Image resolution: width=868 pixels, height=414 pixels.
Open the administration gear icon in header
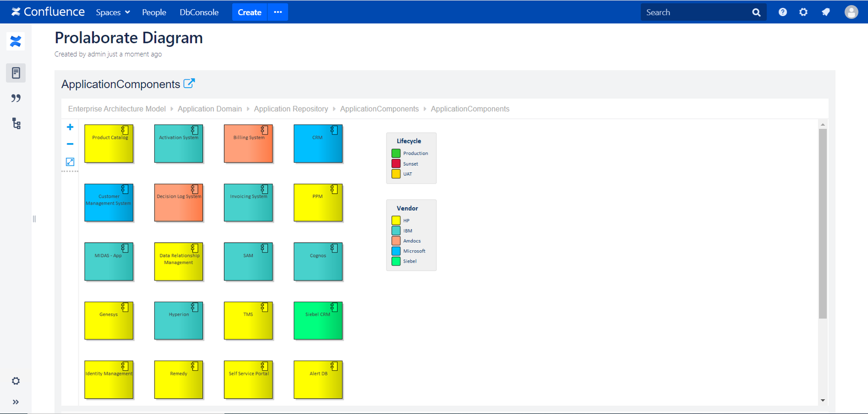pyautogui.click(x=803, y=12)
